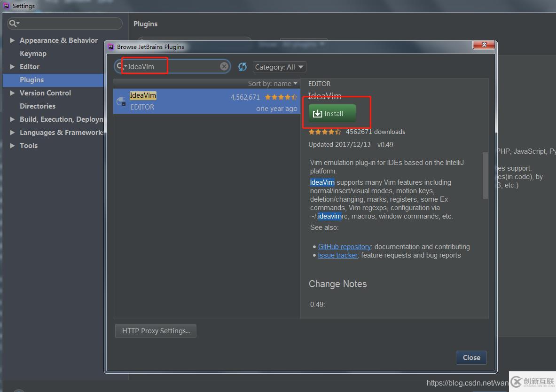Image resolution: width=556 pixels, height=392 pixels.
Task: Click the IdeaVim plugin search field
Action: pyautogui.click(x=172, y=66)
